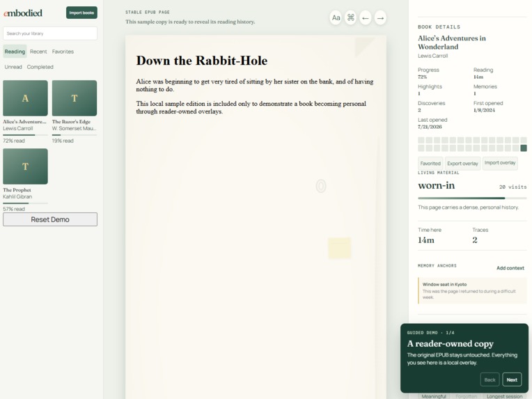
Task: Click the Add context link
Action: click(x=510, y=268)
